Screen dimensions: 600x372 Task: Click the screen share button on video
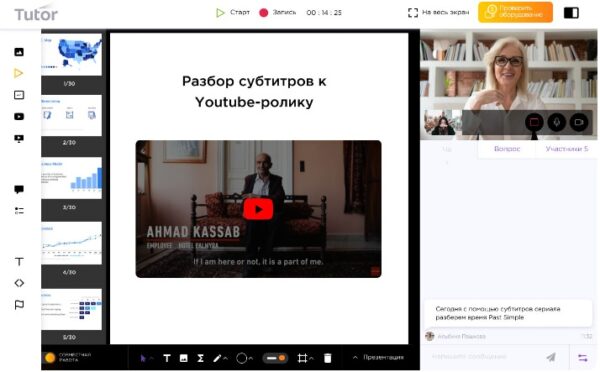coord(534,122)
